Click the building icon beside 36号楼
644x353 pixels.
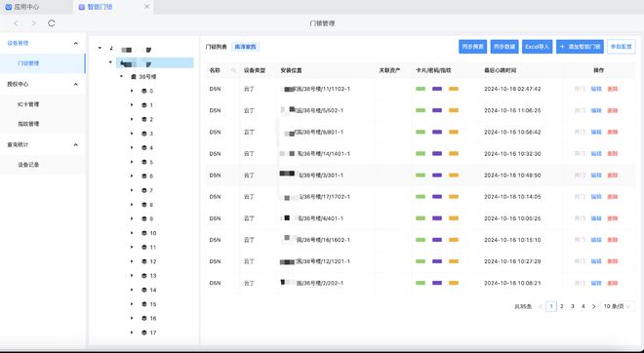(x=133, y=77)
